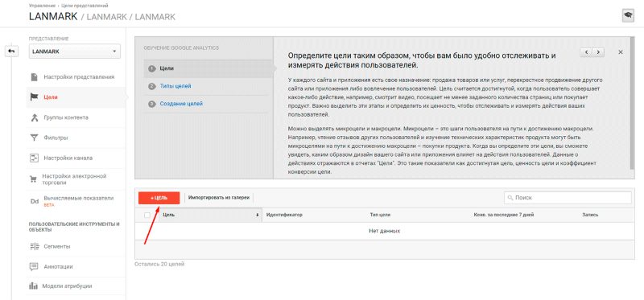Click the Настройки канала icon
Image resolution: width=644 pixels, height=300 pixels.
click(34, 158)
